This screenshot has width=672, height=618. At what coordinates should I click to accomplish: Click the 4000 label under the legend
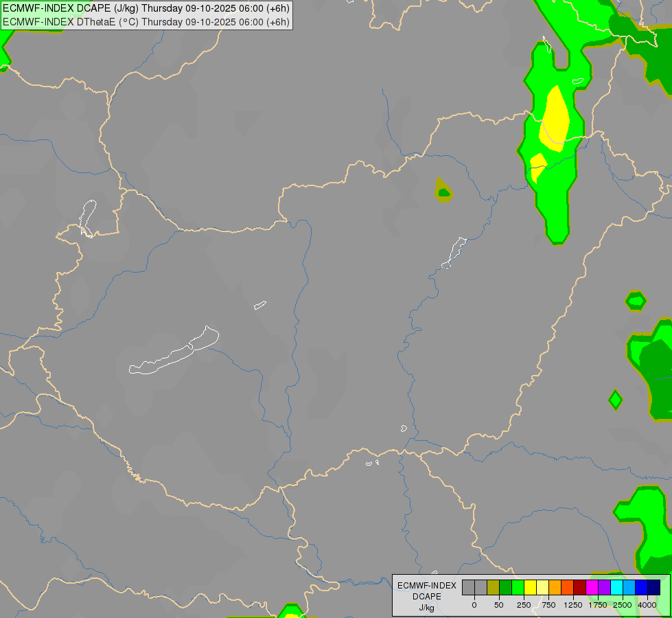coord(647,605)
